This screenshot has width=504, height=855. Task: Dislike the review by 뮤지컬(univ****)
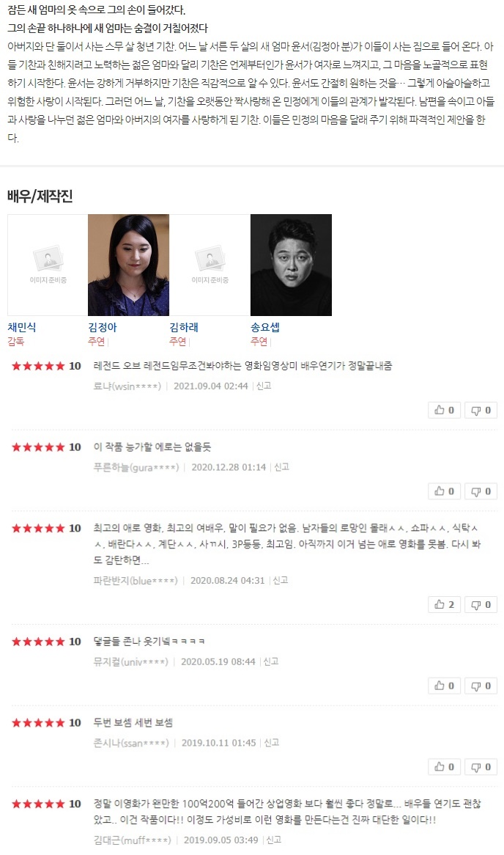[481, 686]
